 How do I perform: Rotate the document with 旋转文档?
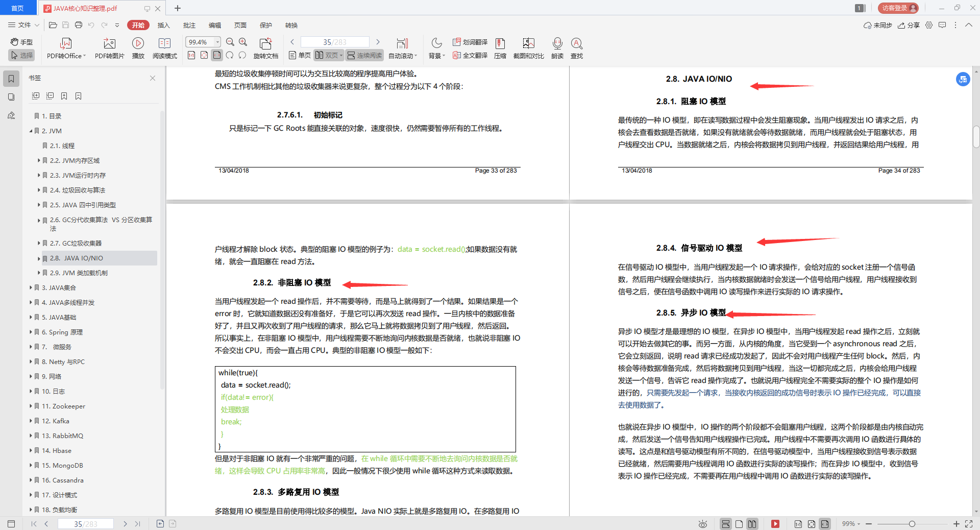265,47
